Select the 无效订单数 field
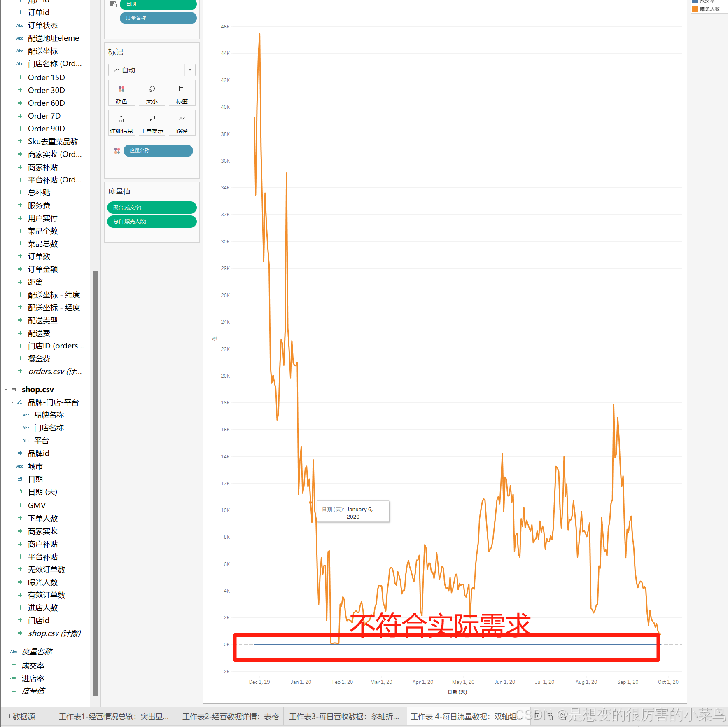The image size is (728, 727). click(47, 570)
